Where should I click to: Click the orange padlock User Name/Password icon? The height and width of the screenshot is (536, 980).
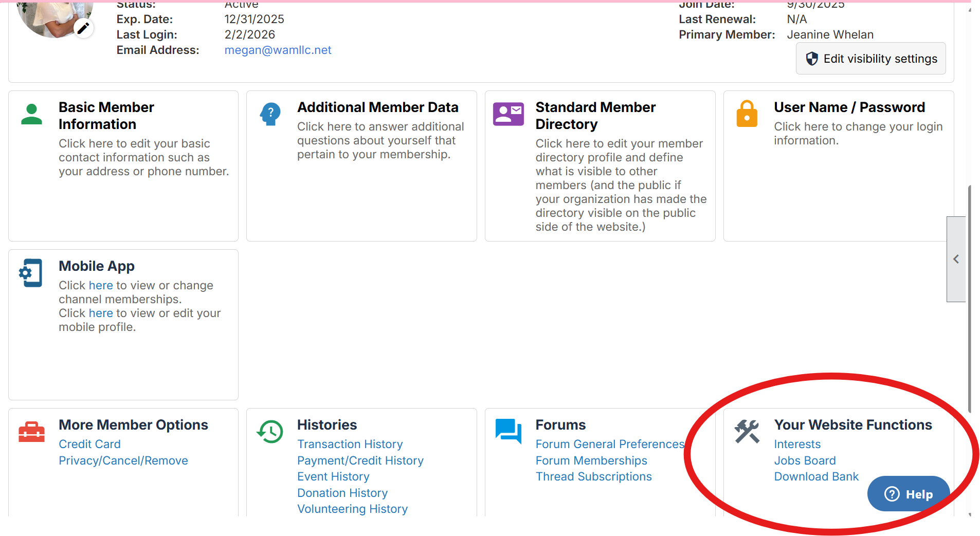tap(747, 114)
